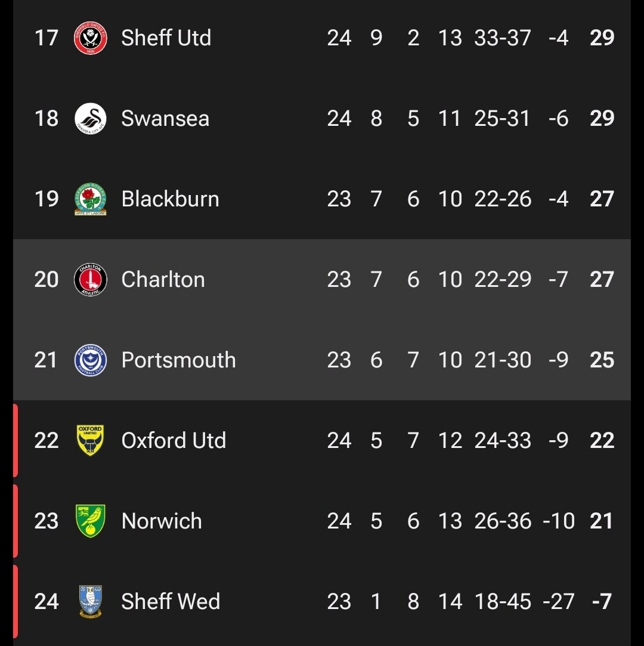Open the Oxford Utd team name
The width and height of the screenshot is (644, 646).
[x=174, y=440]
